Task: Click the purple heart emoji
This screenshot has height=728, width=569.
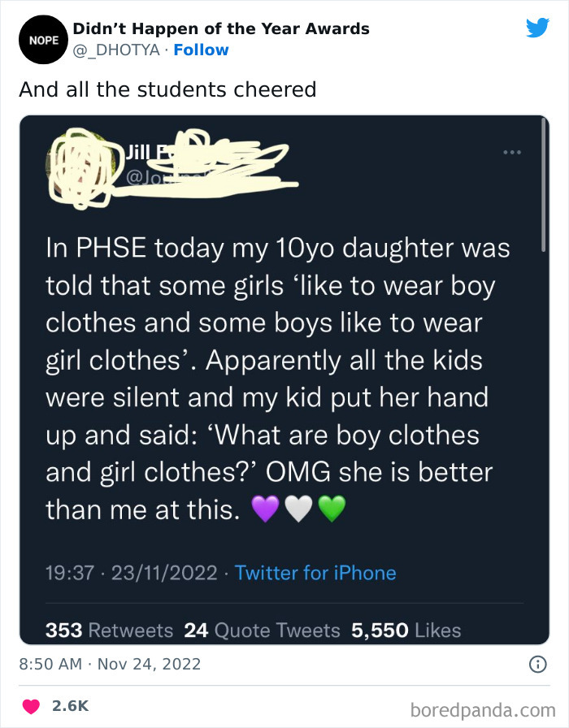Action: tap(265, 509)
